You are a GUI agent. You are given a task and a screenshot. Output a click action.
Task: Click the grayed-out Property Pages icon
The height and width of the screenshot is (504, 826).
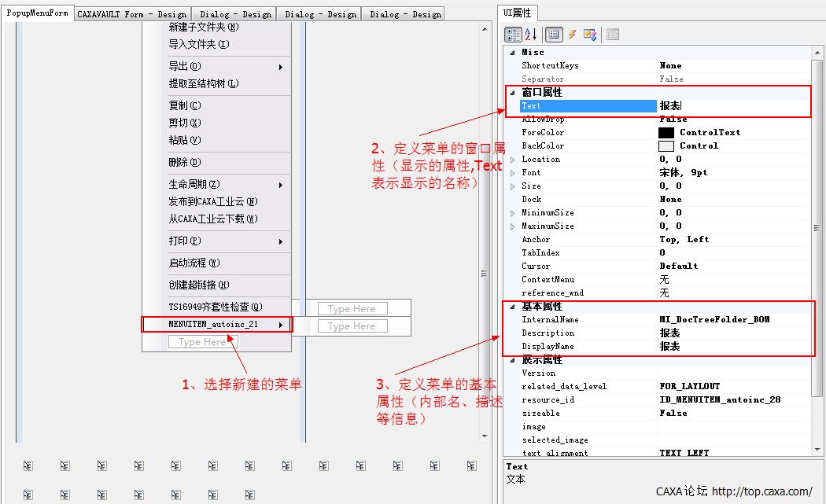(613, 35)
